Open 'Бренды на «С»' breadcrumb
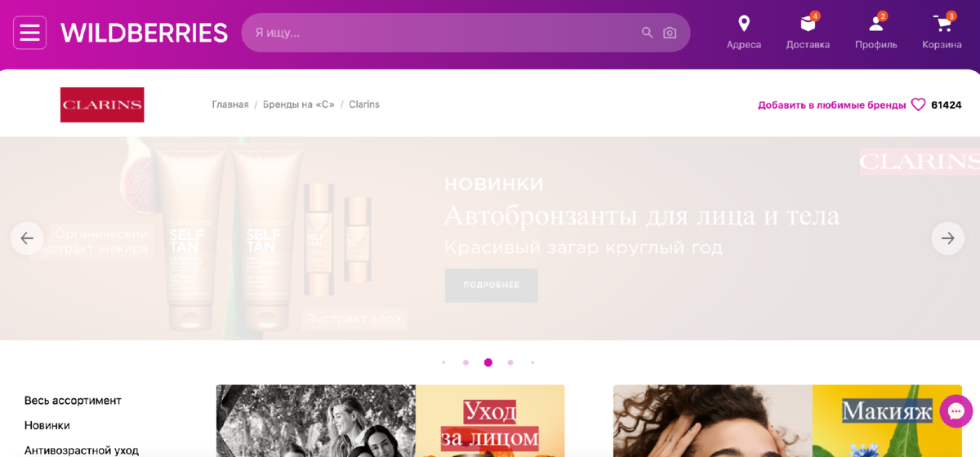 click(299, 104)
